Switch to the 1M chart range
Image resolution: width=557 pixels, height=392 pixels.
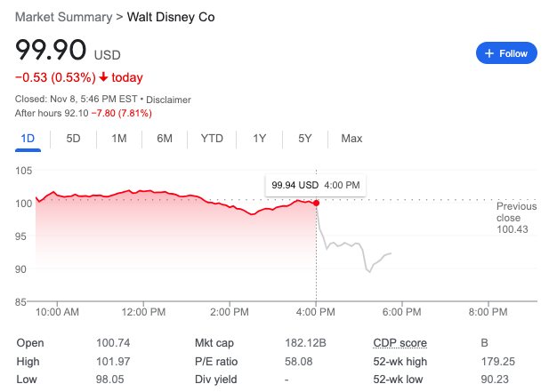[x=119, y=139]
